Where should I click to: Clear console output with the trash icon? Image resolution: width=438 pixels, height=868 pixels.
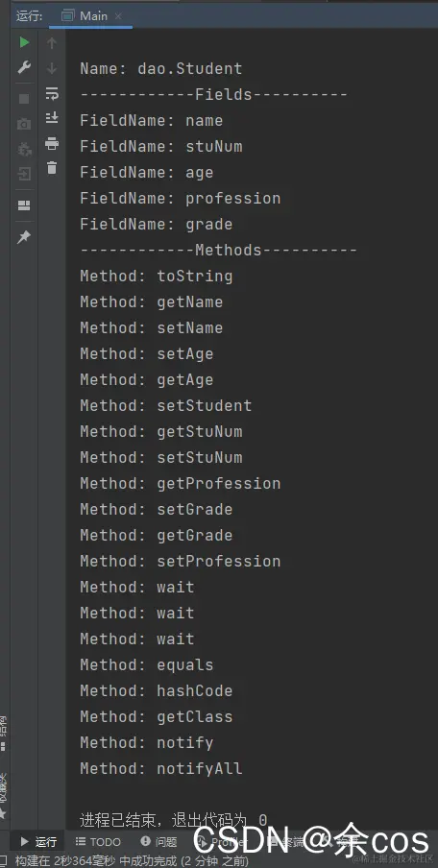(52, 167)
